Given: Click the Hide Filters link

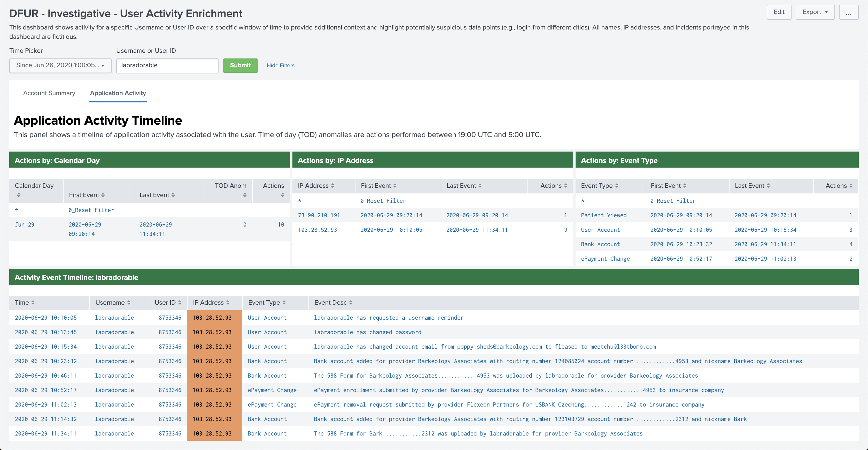Looking at the screenshot, I should (x=280, y=65).
